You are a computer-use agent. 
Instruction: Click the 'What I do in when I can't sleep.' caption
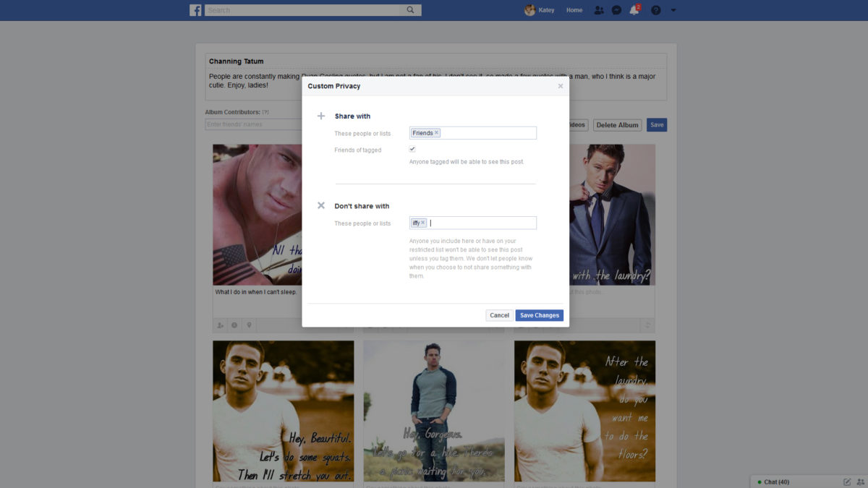pyautogui.click(x=256, y=292)
